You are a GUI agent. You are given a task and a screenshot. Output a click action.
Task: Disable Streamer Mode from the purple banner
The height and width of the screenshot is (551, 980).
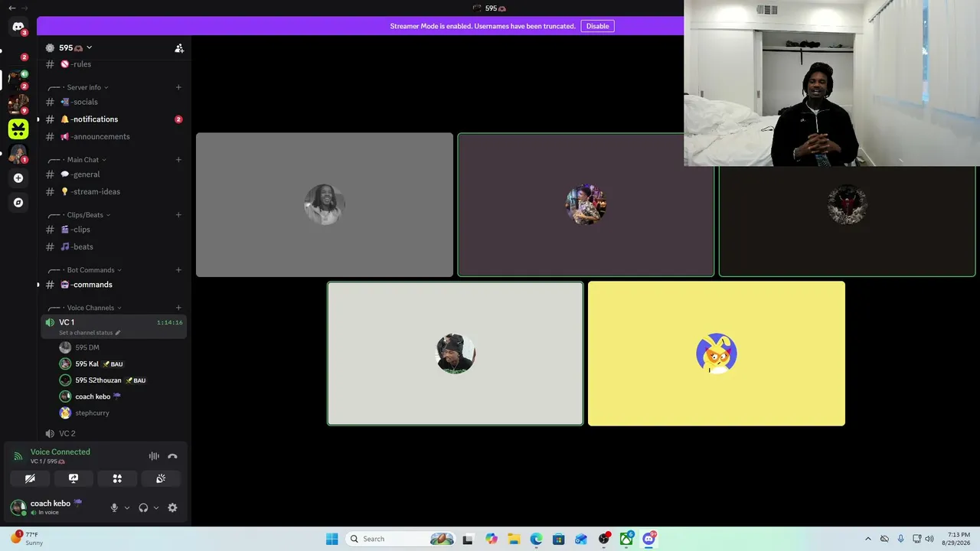coord(597,26)
